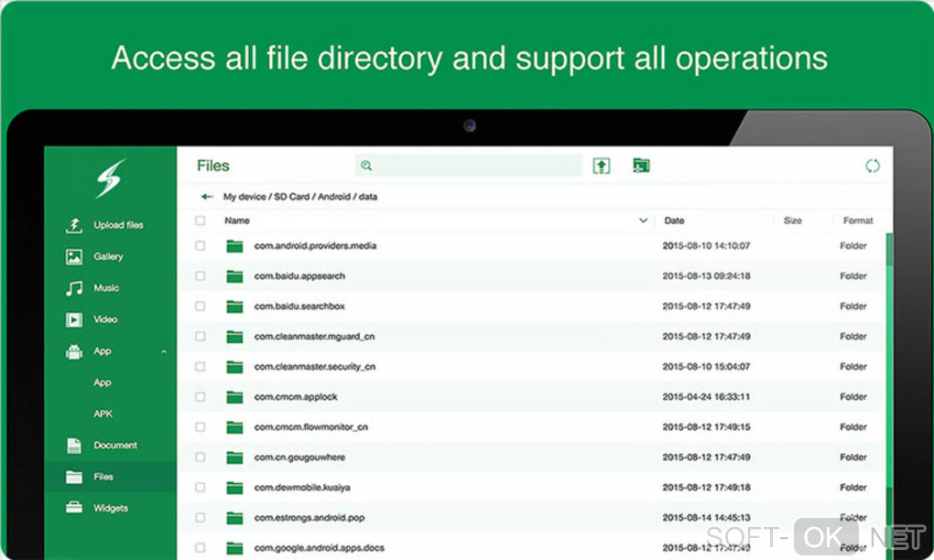
Task: Check the com.cmcm.applock row checkbox
Action: tap(201, 397)
